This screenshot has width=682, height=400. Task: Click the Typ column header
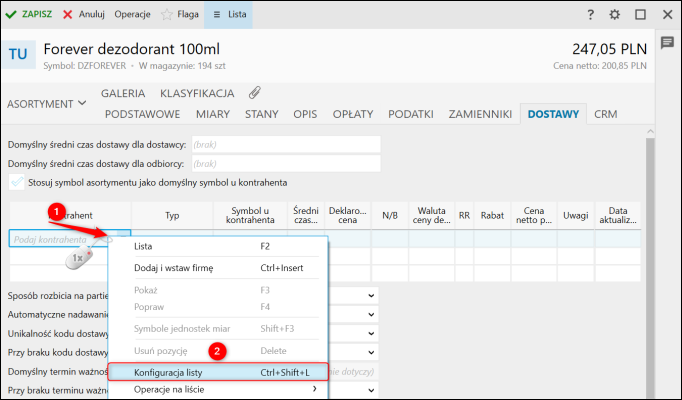coord(172,215)
